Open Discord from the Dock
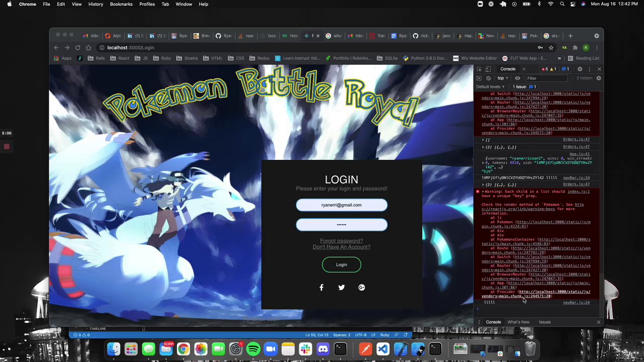 (323, 349)
